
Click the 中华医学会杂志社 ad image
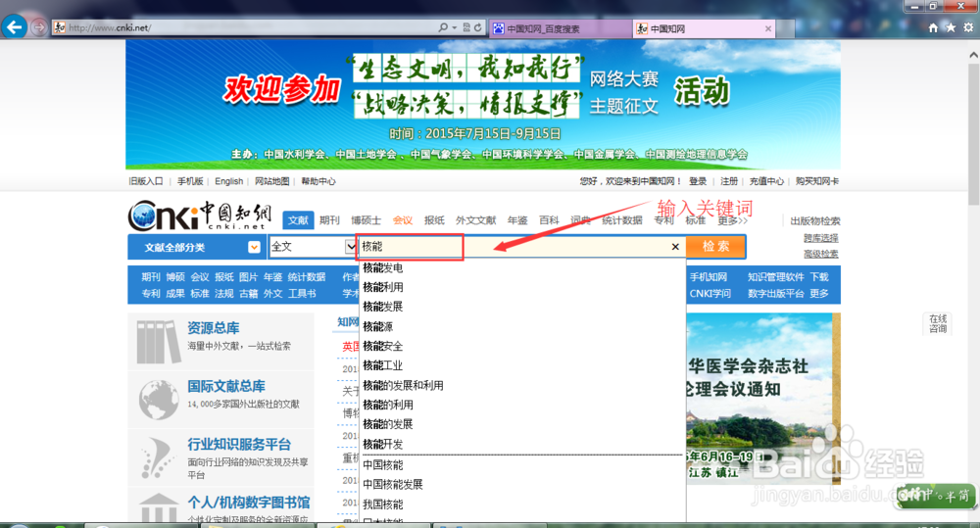763,397
